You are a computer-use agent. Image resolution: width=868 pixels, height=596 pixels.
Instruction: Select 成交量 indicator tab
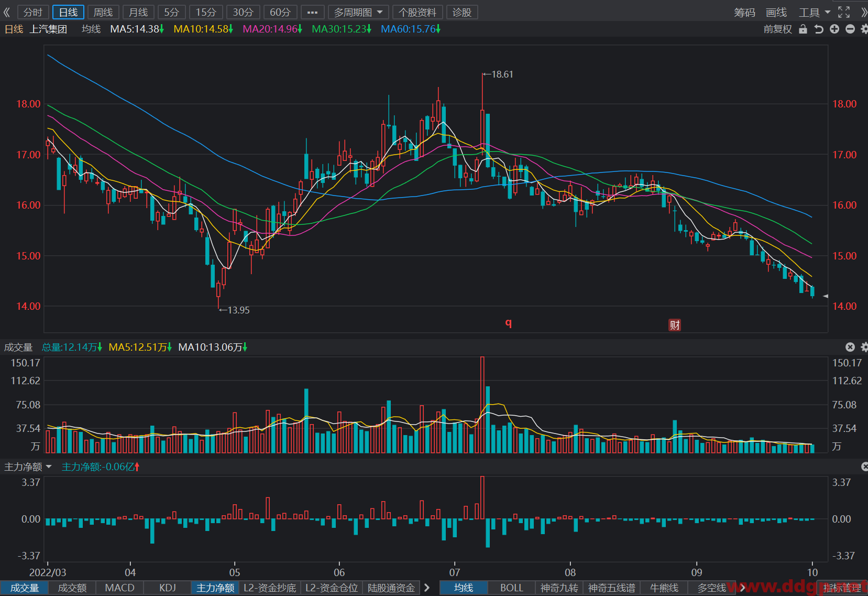(24, 588)
